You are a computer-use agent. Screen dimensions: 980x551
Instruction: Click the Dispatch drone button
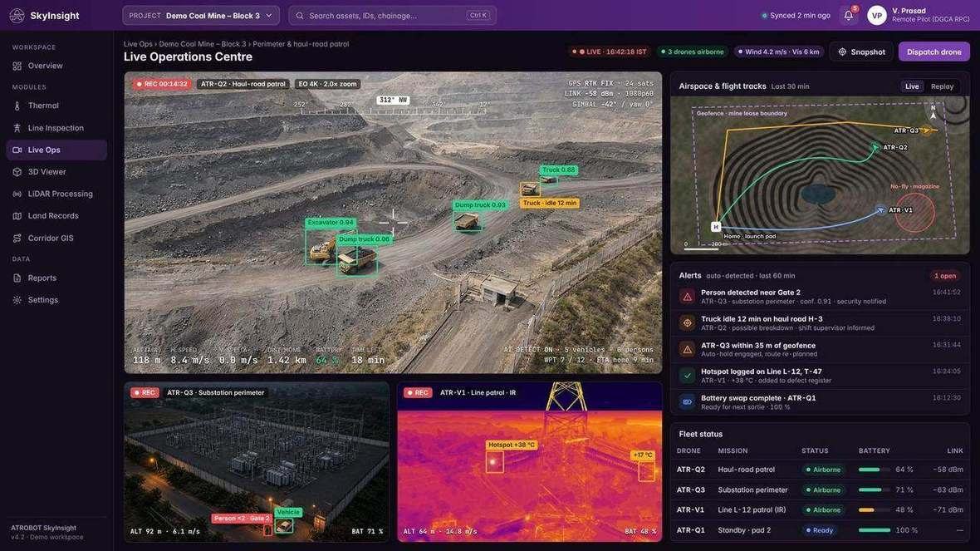(933, 52)
